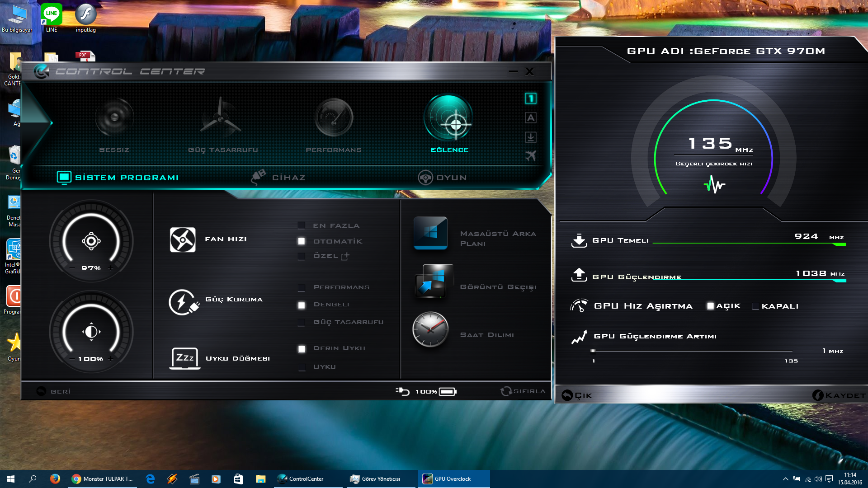Increase brightness with the plus button
The height and width of the screenshot is (488, 868).
tap(110, 359)
